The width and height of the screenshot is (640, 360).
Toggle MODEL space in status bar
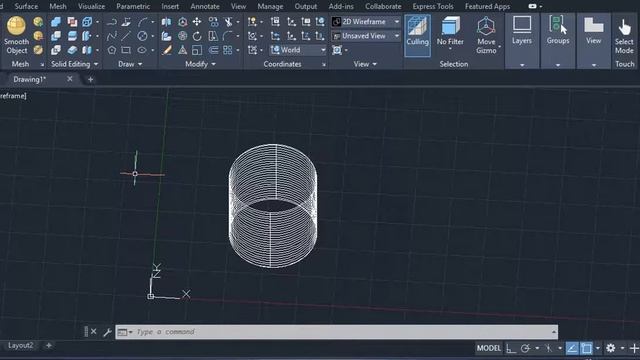click(x=488, y=348)
